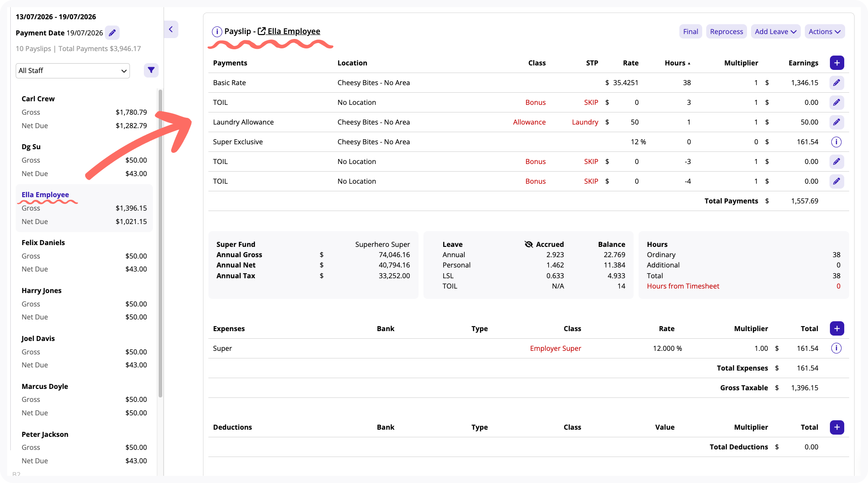This screenshot has height=483, width=868.
Task: Expand the Add Leave dropdown
Action: click(x=775, y=31)
